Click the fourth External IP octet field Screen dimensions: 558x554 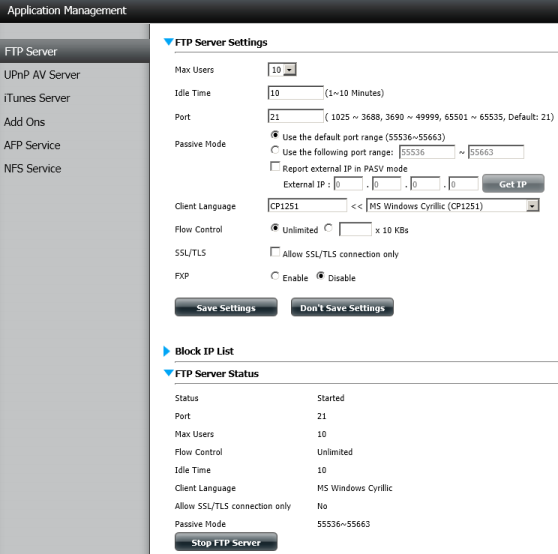[463, 184]
